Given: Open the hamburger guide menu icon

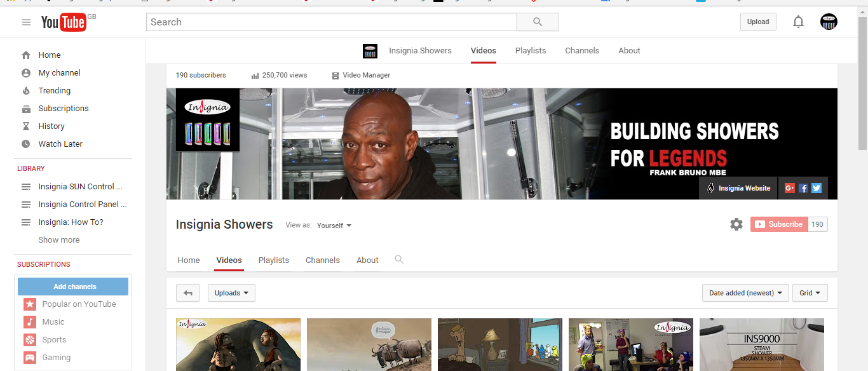Looking at the screenshot, I should click(26, 22).
